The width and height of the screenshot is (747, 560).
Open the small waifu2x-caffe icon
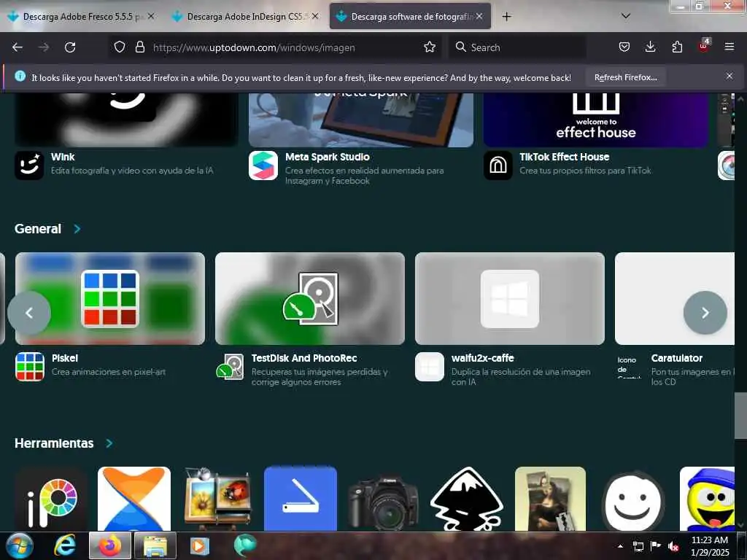(429, 367)
